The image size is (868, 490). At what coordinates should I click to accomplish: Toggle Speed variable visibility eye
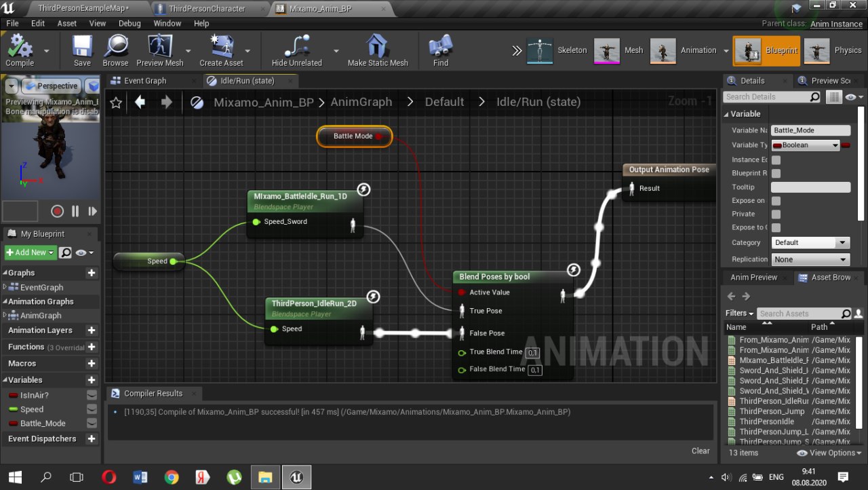click(x=92, y=409)
